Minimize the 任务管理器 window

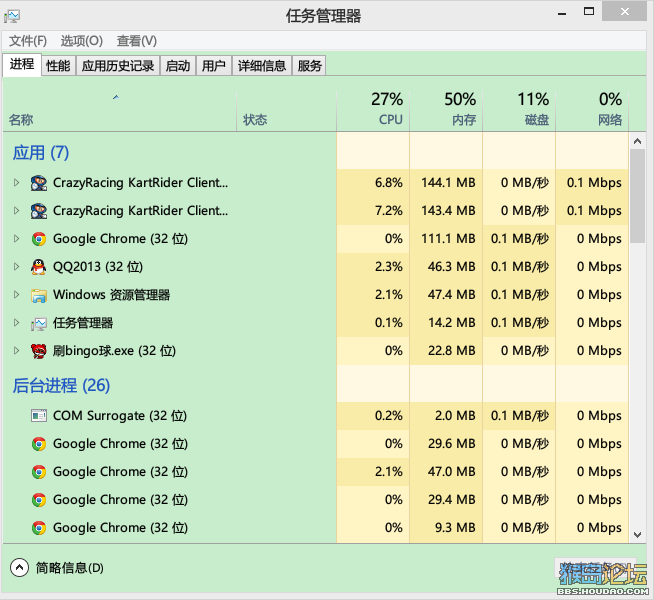[562, 12]
